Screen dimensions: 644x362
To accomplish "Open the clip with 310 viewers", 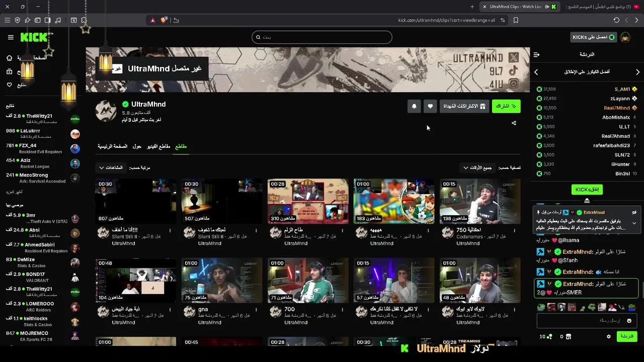I will 308,201.
